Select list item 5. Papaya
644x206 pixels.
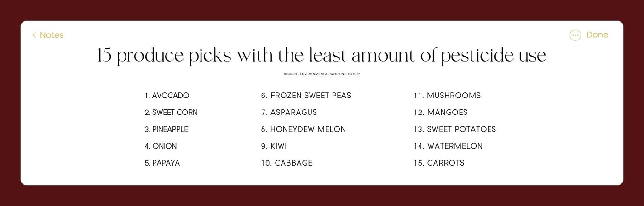162,163
